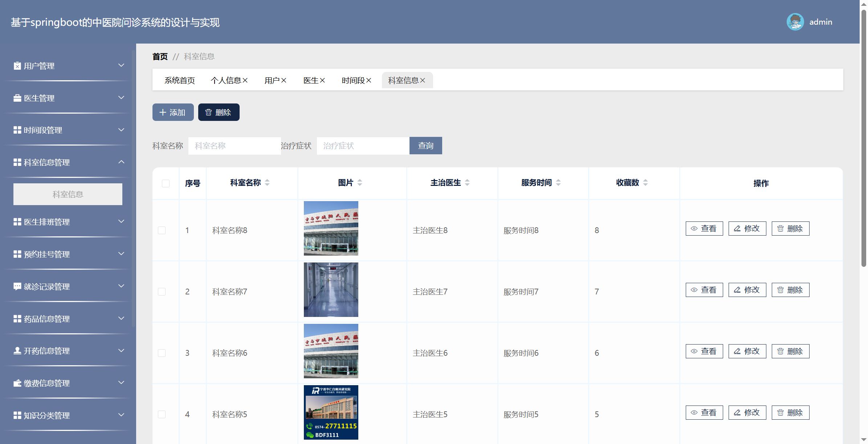Viewport: 868px width, 444px height.
Task: Click 查看 for 科室名称6 row
Action: click(x=704, y=351)
